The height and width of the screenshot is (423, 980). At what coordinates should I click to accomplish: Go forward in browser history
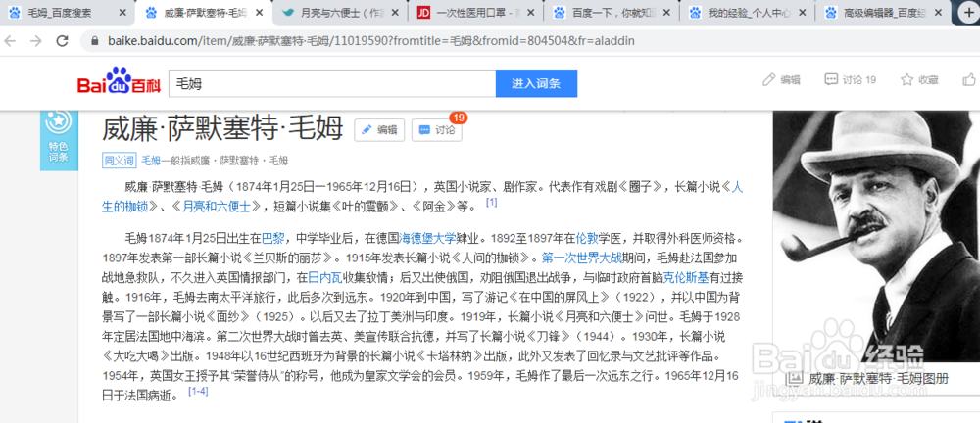tap(36, 41)
